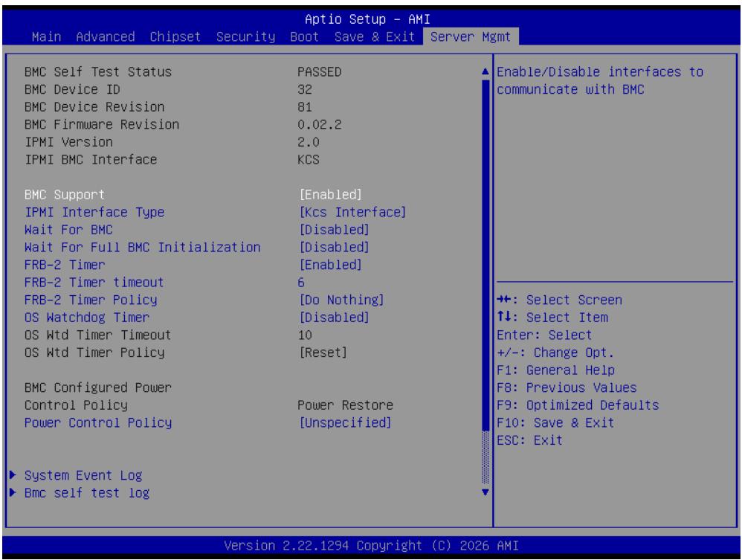Select the FRB-2 Timer timeout value field
Image resolution: width=742 pixels, height=560 pixels.
tap(301, 282)
